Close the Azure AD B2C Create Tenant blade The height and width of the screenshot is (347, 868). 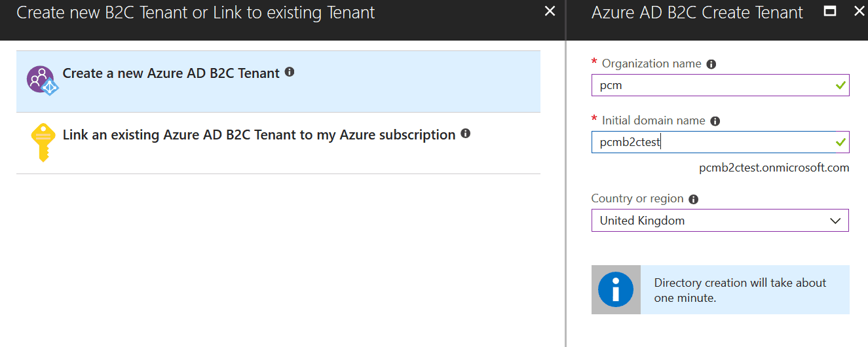[859, 11]
